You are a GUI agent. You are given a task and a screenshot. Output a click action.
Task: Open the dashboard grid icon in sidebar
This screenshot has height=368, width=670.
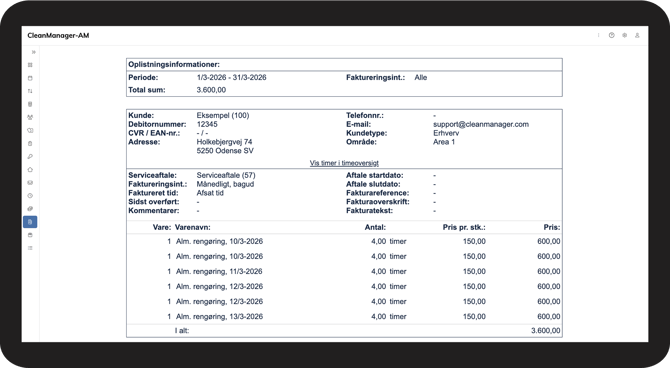click(30, 65)
